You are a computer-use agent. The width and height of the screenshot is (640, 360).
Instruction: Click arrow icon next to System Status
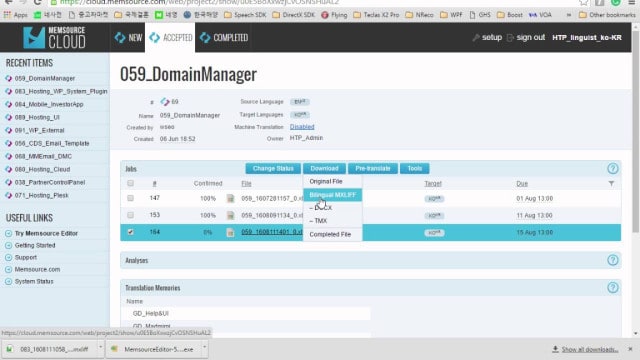pos(9,282)
